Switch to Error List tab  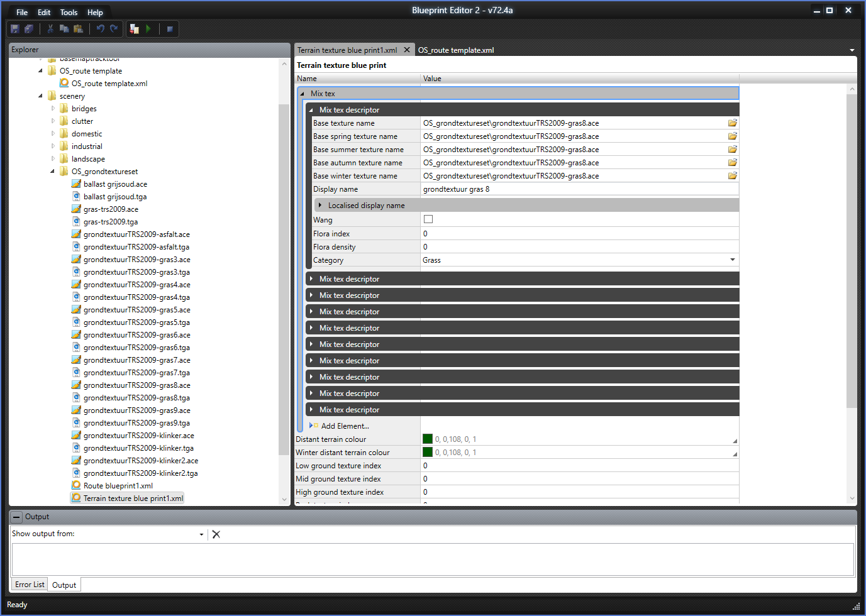pos(30,585)
